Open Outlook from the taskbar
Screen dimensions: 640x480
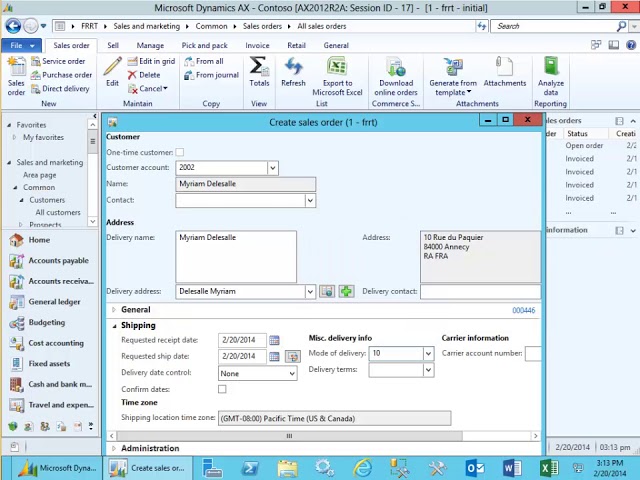click(474, 468)
